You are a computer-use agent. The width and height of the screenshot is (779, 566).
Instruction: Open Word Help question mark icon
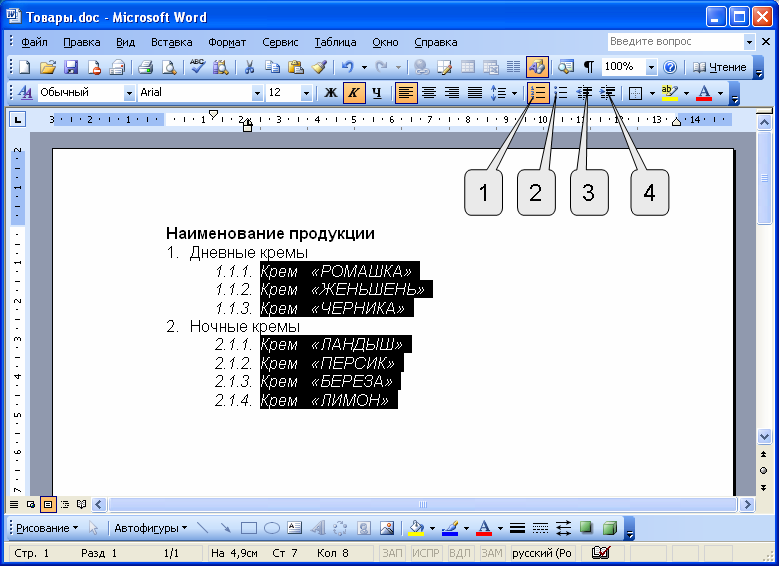click(x=670, y=67)
